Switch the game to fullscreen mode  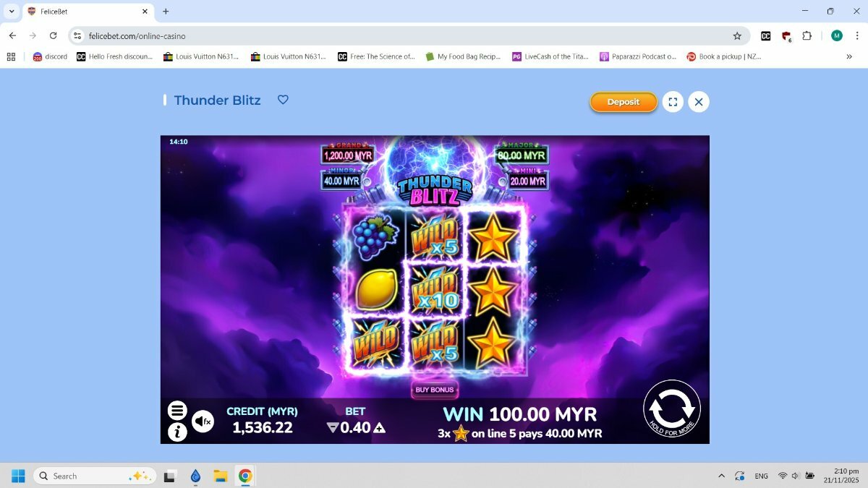(673, 102)
